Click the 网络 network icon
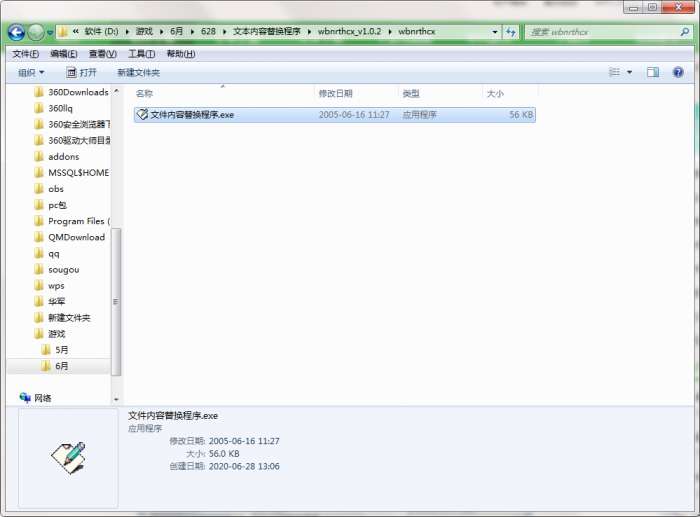 [x=25, y=397]
